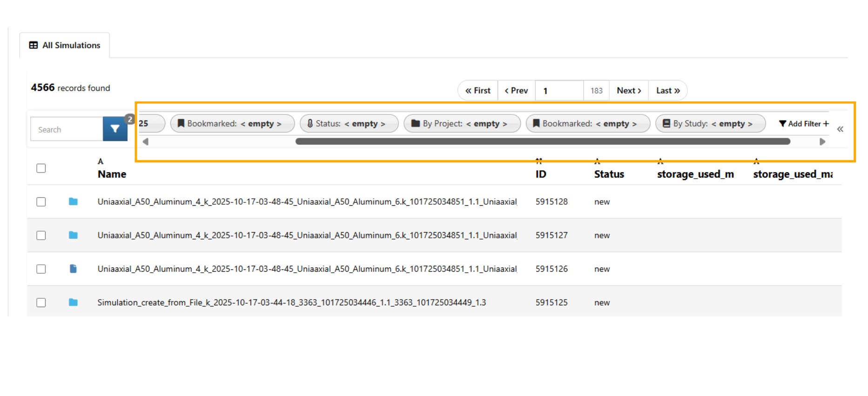This screenshot has width=868, height=396.
Task: Click the Search input field
Action: point(67,129)
